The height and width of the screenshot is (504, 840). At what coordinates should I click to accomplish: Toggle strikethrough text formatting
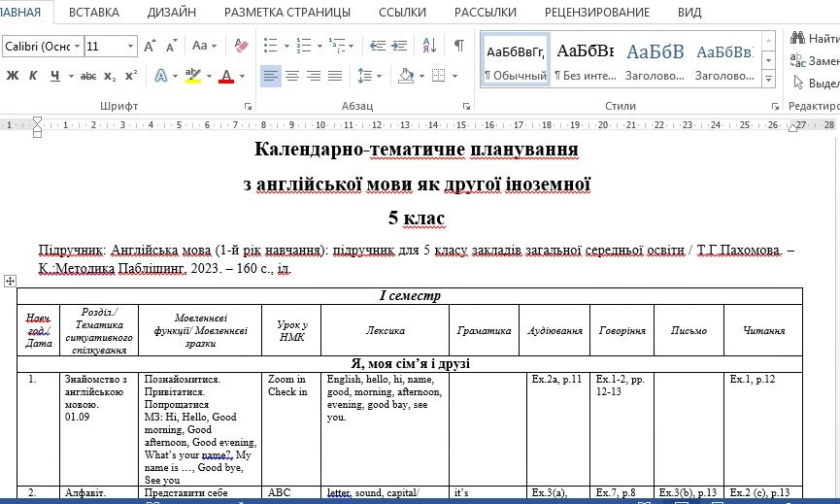[87, 76]
